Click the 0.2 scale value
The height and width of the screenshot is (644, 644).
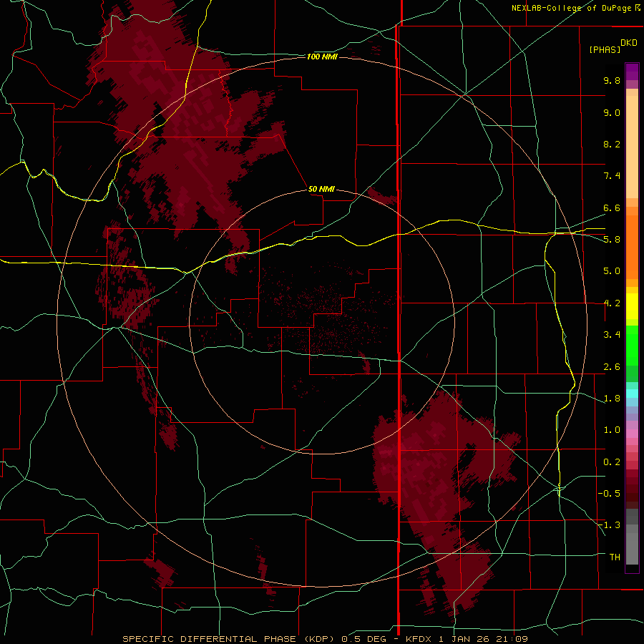pos(612,462)
